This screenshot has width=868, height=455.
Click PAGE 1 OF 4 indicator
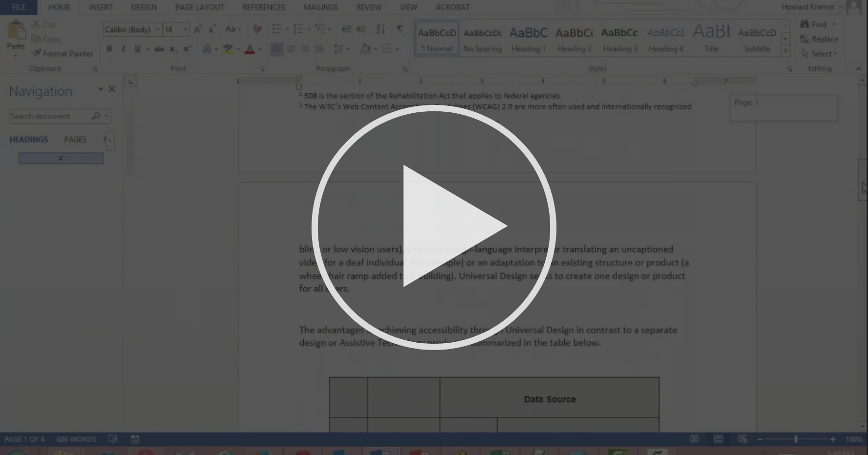pos(24,439)
